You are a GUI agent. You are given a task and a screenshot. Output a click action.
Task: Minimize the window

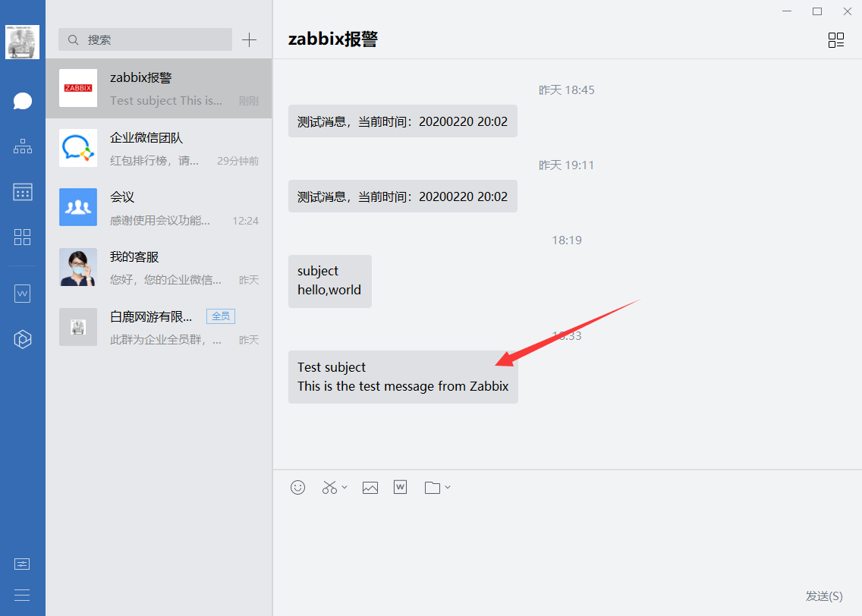coord(787,11)
